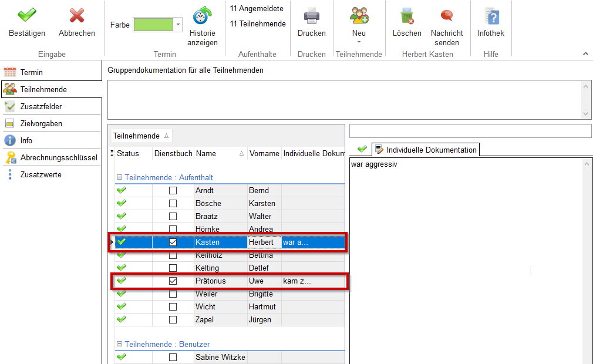The height and width of the screenshot is (364, 593).
Task: Click the green Bestätigen checkmark icon
Action: pyautogui.click(x=26, y=16)
